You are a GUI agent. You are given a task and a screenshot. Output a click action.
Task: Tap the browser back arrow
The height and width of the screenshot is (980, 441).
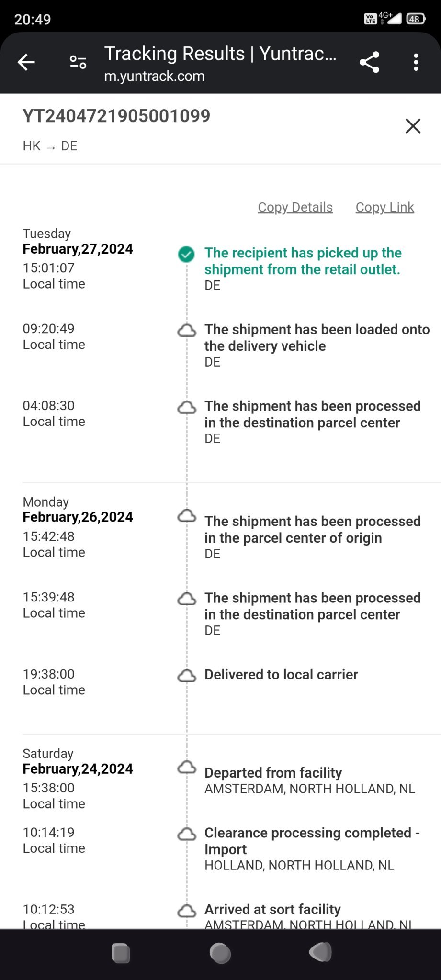click(26, 62)
